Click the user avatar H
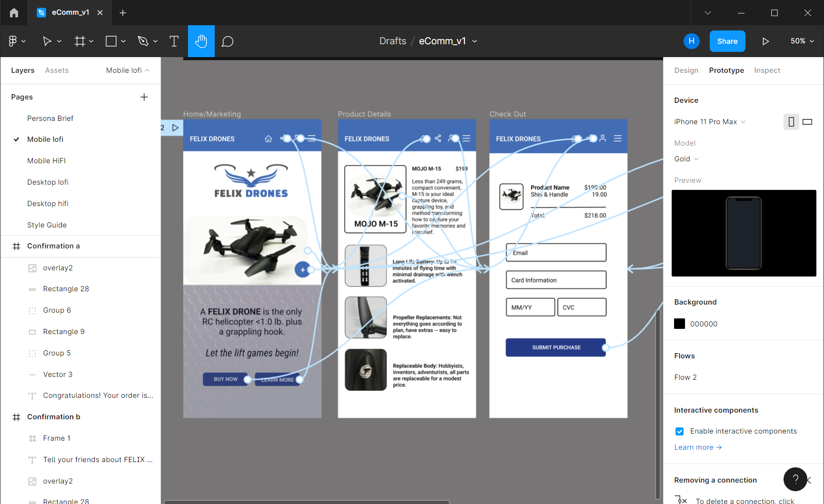This screenshot has height=504, width=824. point(691,41)
